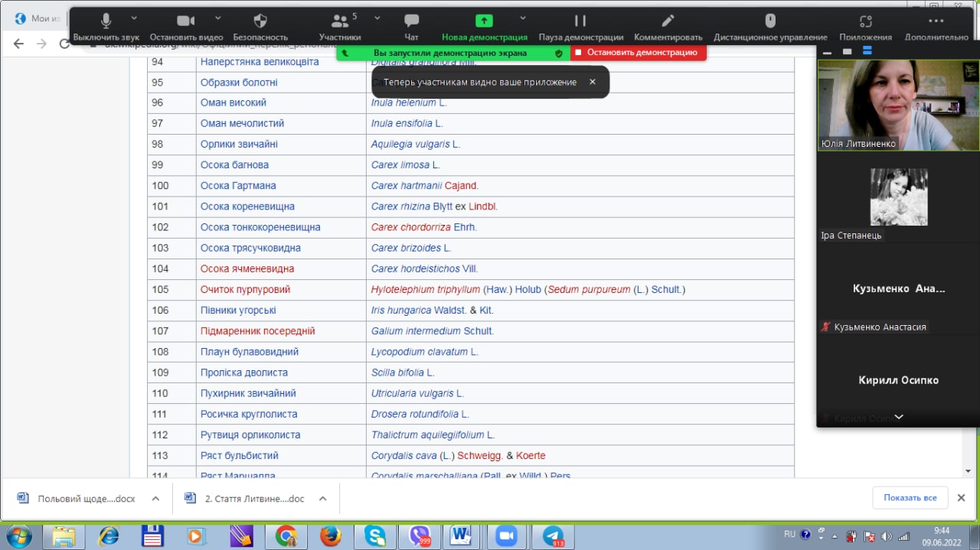Show more participants with down chevron
The image size is (980, 550).
coord(899,418)
